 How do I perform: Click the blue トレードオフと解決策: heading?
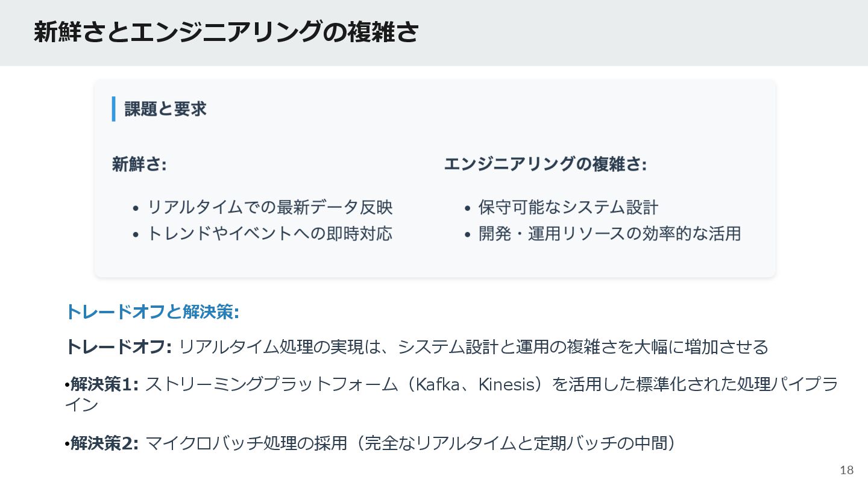pos(153,312)
